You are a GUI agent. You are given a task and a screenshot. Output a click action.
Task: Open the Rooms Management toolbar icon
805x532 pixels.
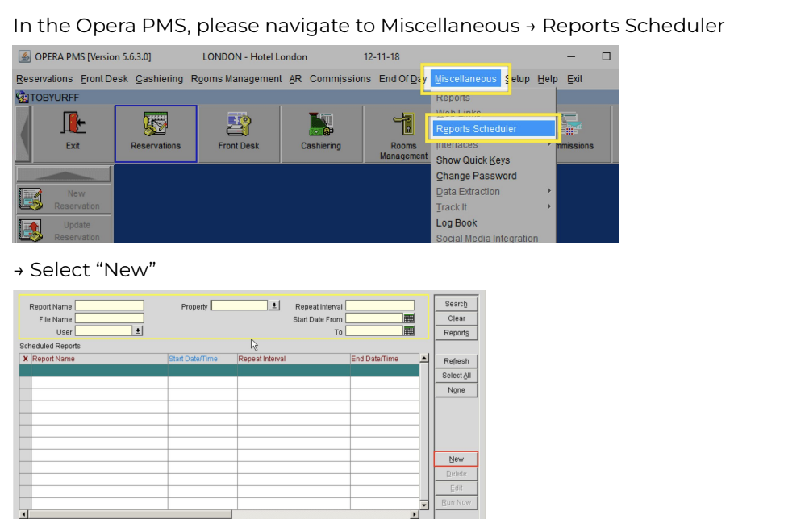pyautogui.click(x=403, y=135)
